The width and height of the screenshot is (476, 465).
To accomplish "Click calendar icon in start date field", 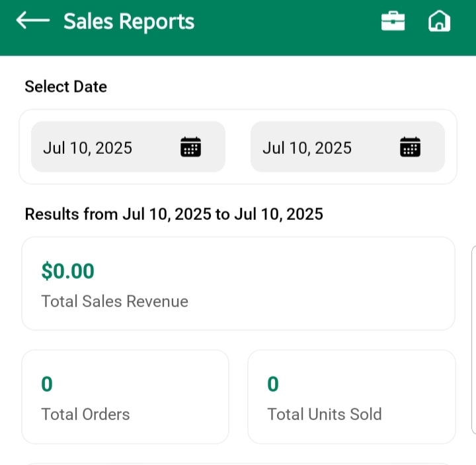I will [191, 147].
